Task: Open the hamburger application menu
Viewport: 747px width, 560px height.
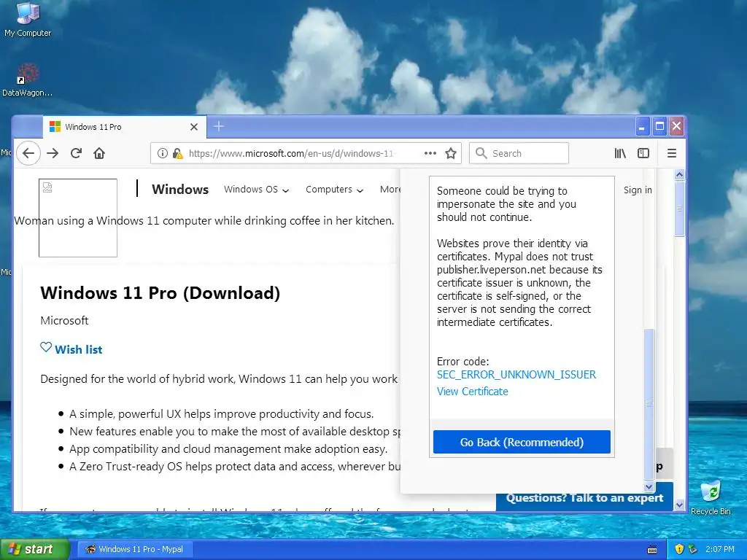Action: (672, 153)
